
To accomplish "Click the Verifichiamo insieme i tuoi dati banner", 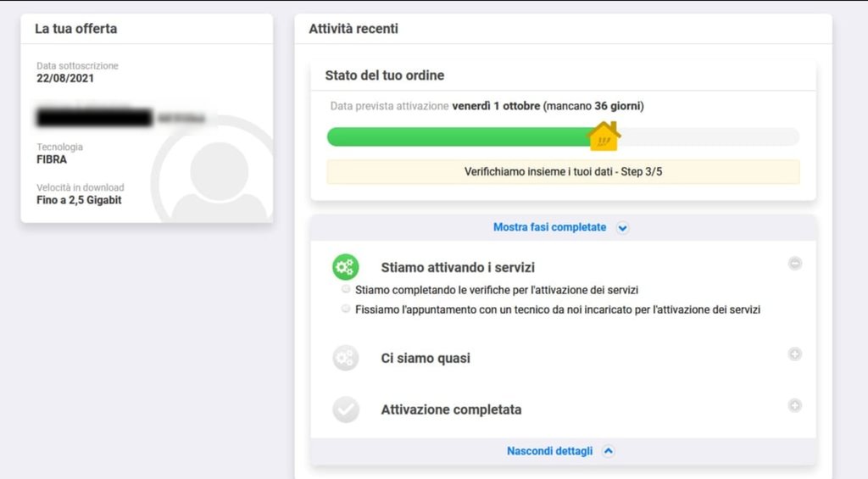I will 563,171.
